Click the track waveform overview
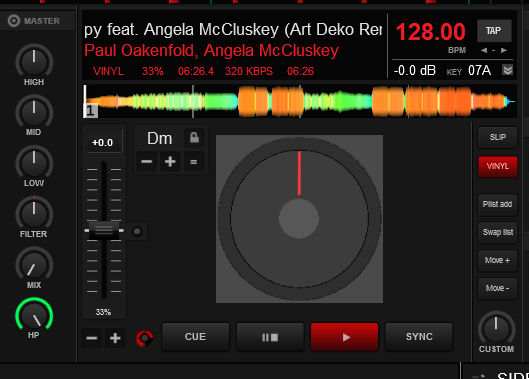Viewport: 529px width, 379px height. (x=300, y=101)
